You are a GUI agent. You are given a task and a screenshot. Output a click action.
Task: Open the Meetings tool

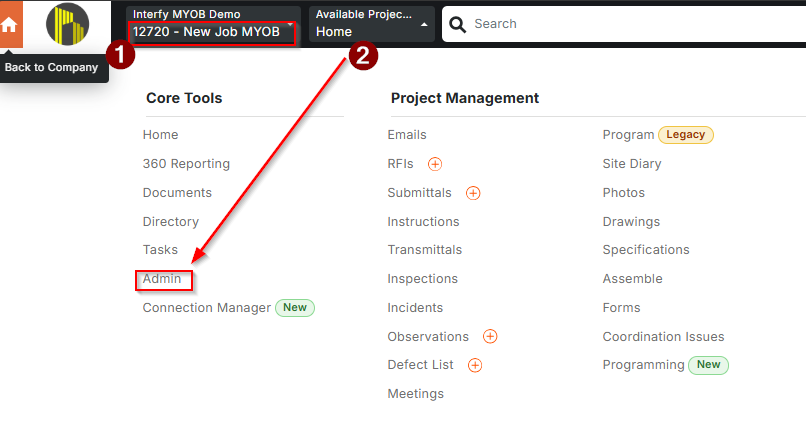[x=415, y=394]
